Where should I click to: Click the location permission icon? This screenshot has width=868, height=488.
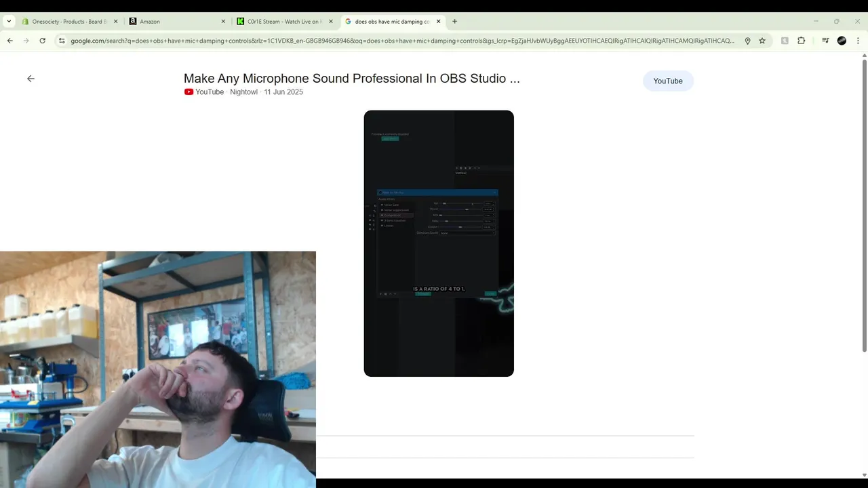747,41
